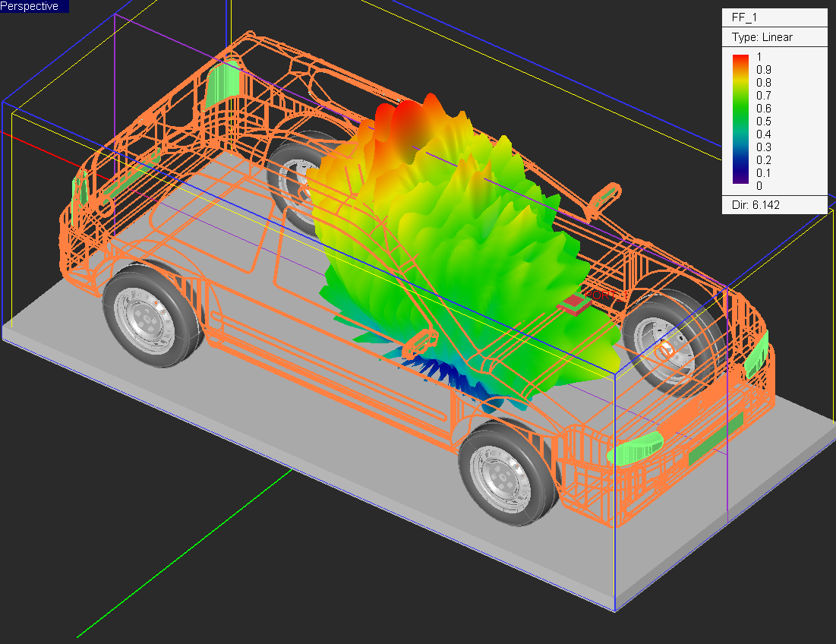This screenshot has height=644, width=836.
Task: Click the far-side door mirror
Action: tap(604, 196)
